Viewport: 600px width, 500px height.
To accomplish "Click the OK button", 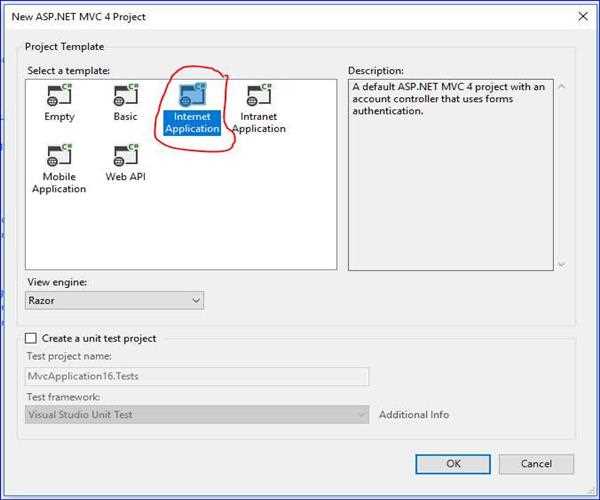I will (x=453, y=464).
